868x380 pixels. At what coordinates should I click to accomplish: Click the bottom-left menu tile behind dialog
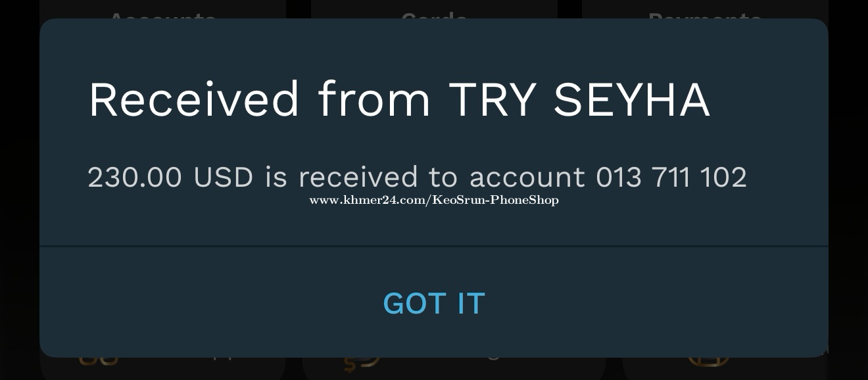click(x=162, y=368)
